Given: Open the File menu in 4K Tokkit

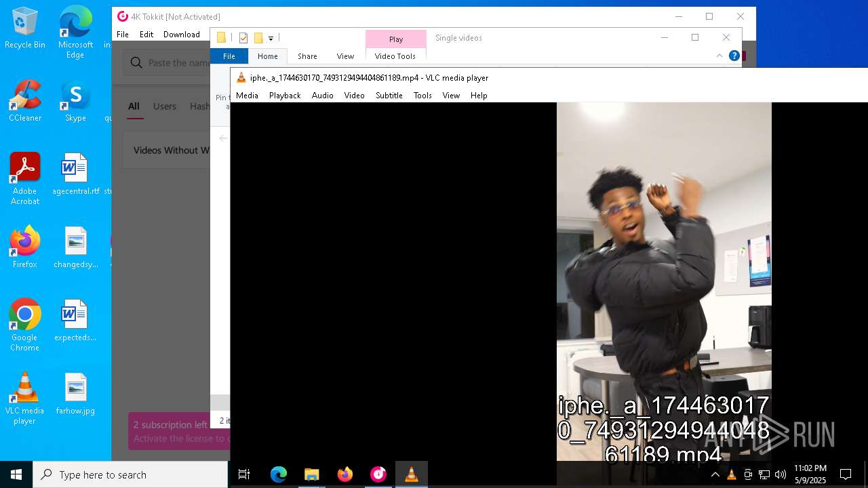Looking at the screenshot, I should (123, 35).
